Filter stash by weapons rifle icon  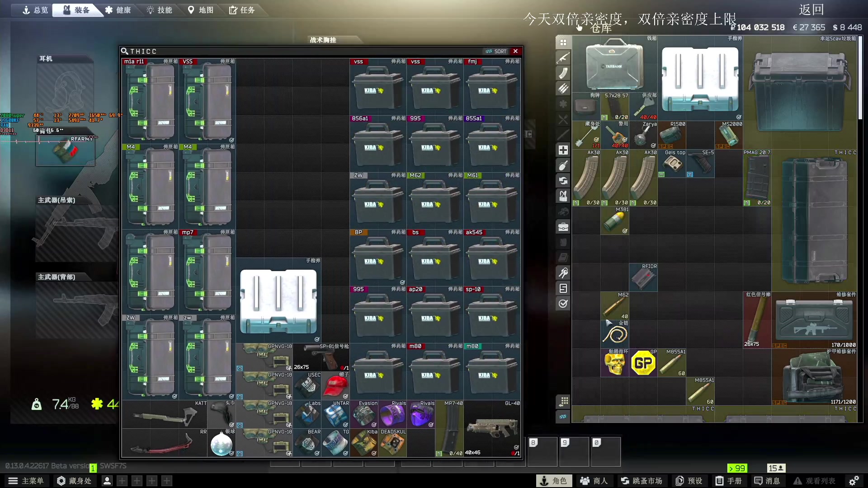point(563,58)
